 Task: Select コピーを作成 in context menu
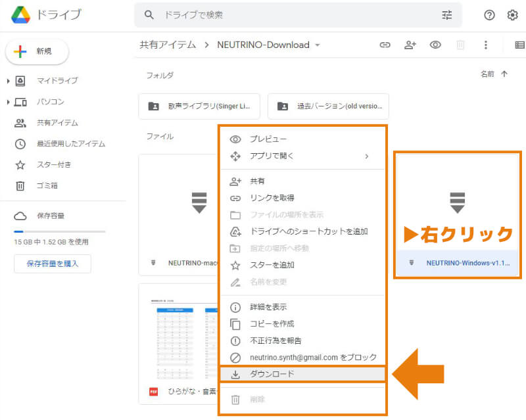[x=302, y=324]
